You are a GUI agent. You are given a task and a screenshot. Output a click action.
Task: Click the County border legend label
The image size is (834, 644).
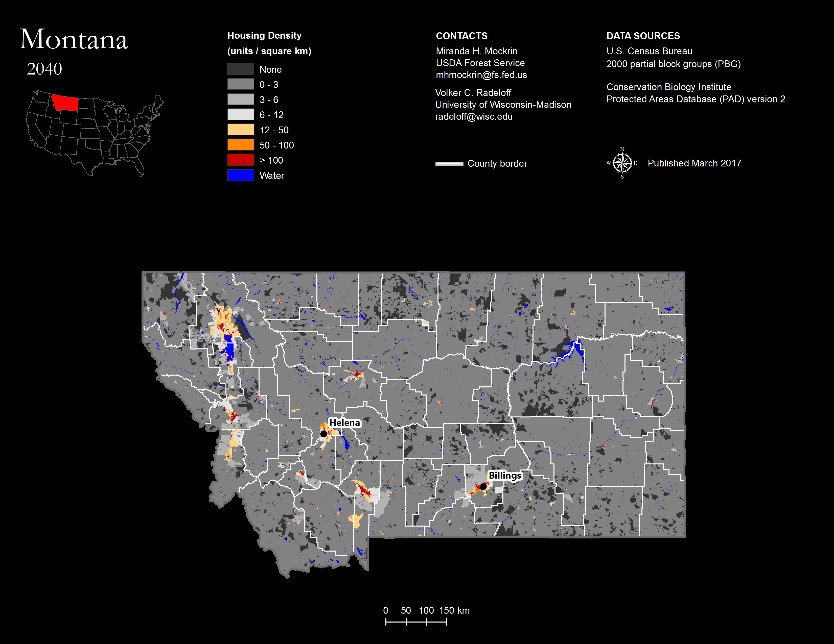(497, 164)
